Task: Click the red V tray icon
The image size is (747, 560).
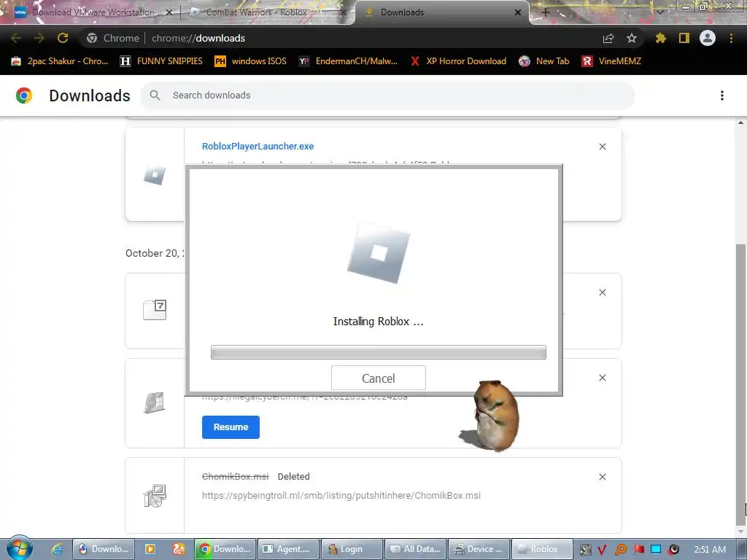Action: (x=602, y=550)
